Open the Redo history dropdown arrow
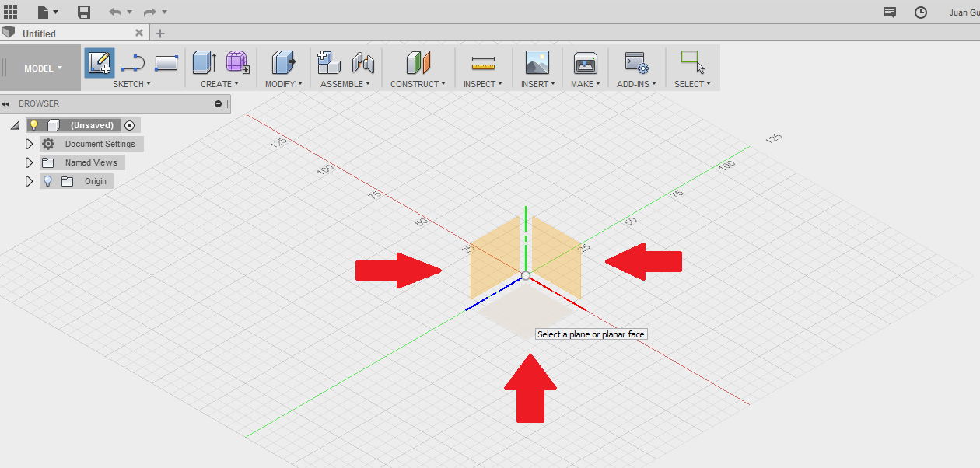Image resolution: width=980 pixels, height=468 pixels. pos(164,12)
